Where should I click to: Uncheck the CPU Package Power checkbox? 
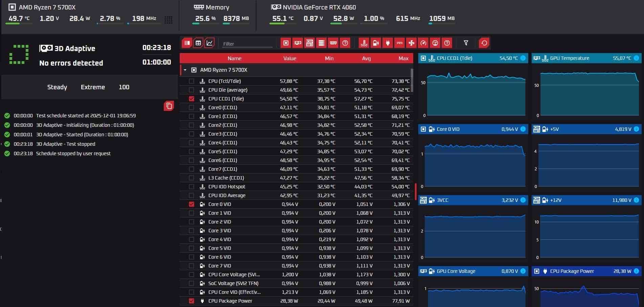(192, 301)
